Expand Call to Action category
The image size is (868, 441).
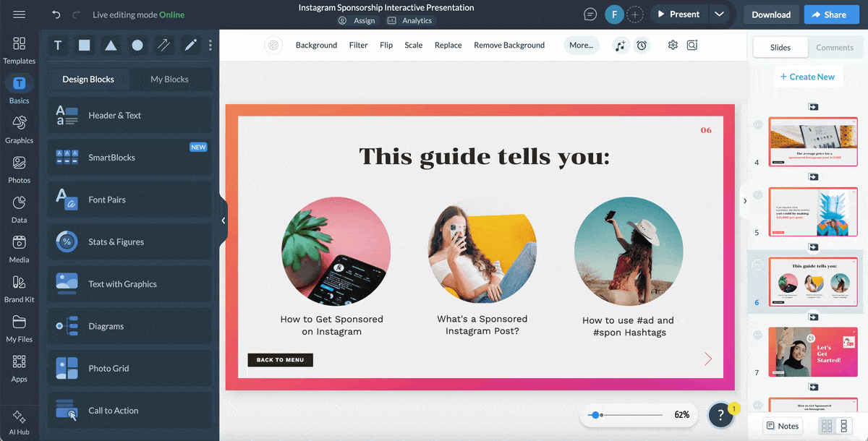[129, 410]
